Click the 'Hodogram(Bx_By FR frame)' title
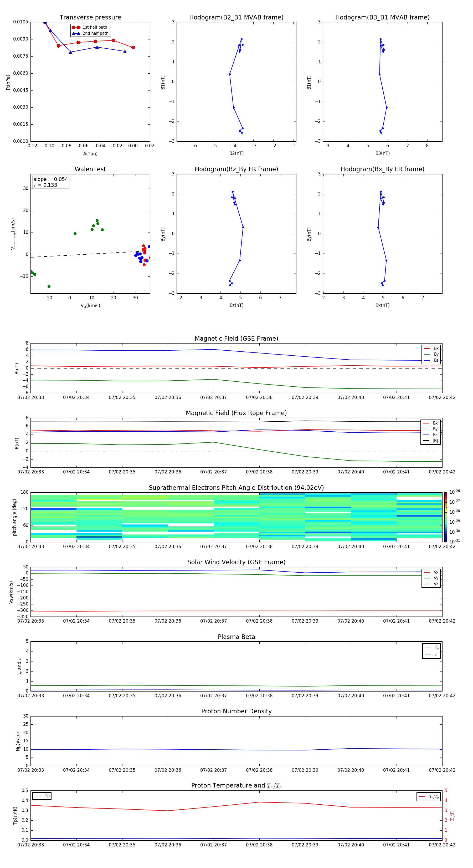473x868 pixels. tap(382, 169)
